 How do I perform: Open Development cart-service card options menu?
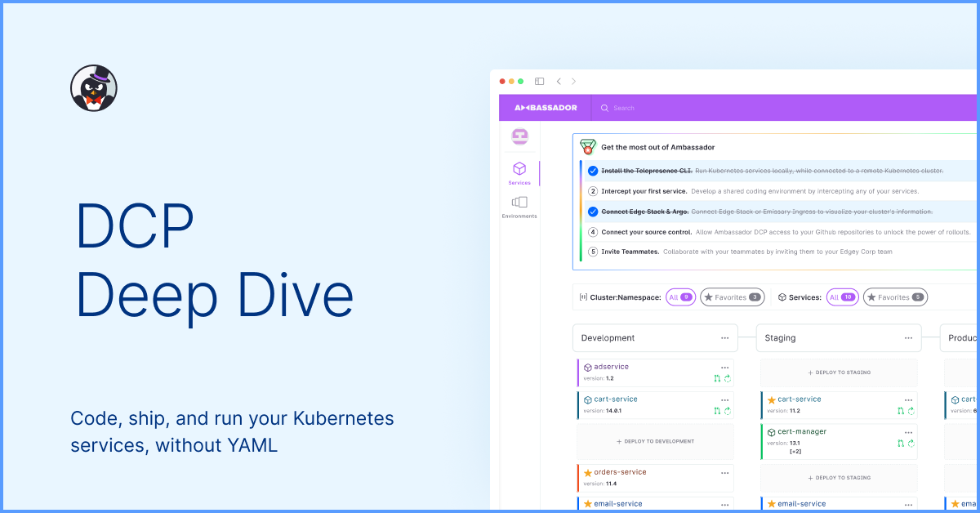coord(724,399)
